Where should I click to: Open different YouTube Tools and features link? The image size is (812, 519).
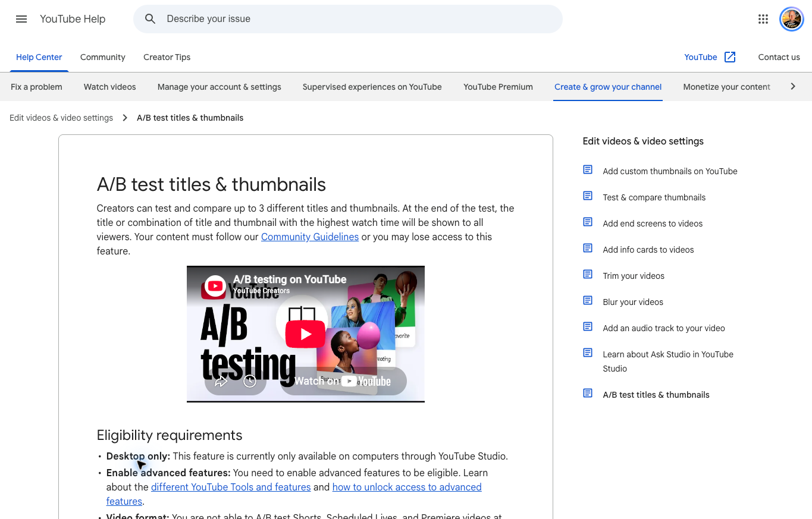[231, 487]
